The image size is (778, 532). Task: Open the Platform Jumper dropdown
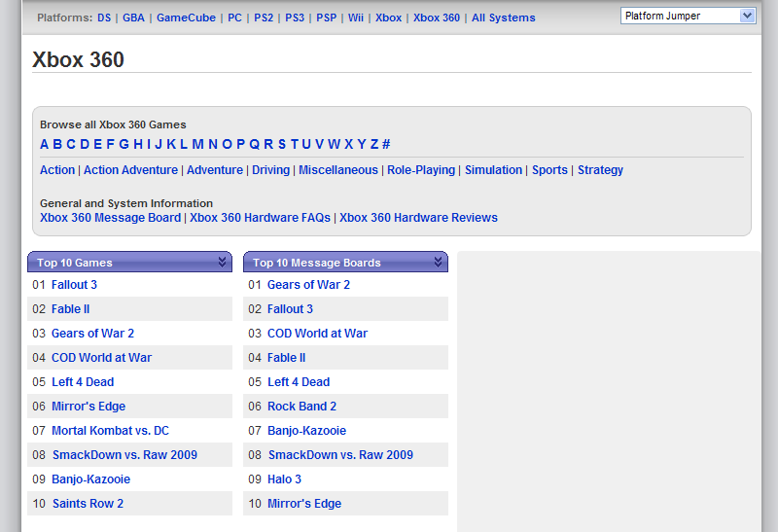688,16
